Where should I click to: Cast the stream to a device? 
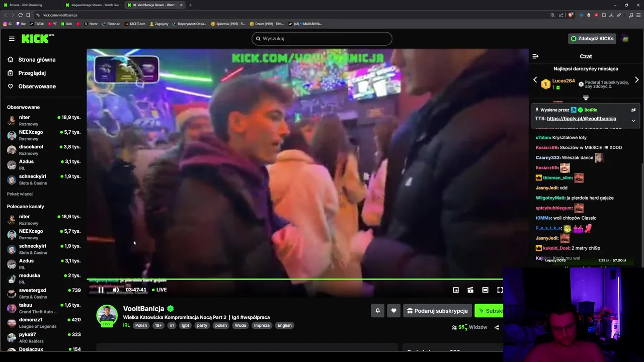pos(470,290)
